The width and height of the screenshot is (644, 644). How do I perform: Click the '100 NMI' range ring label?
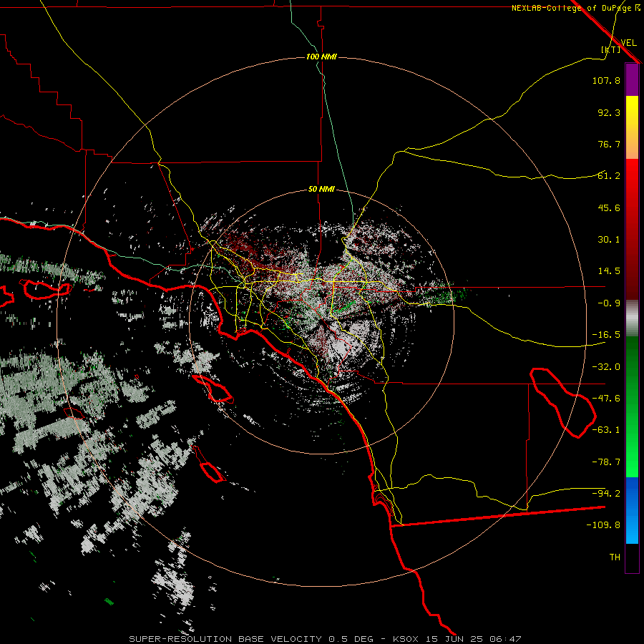tap(321, 57)
